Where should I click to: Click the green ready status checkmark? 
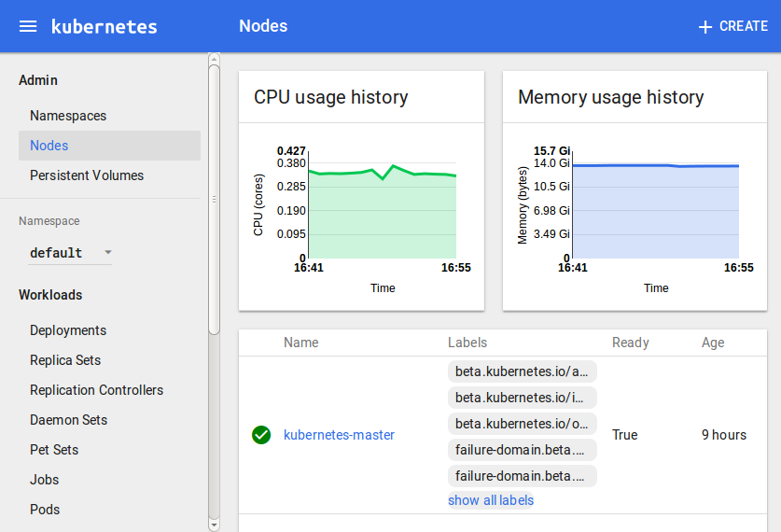tap(261, 435)
